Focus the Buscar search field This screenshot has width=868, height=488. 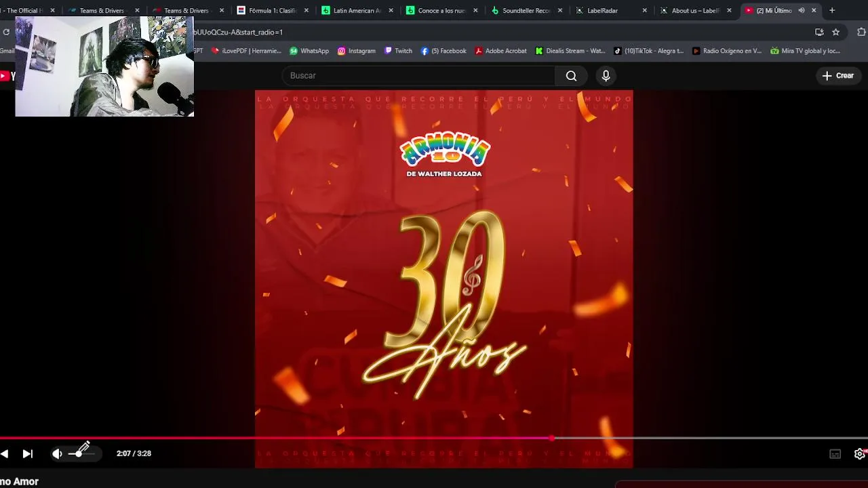pos(418,76)
